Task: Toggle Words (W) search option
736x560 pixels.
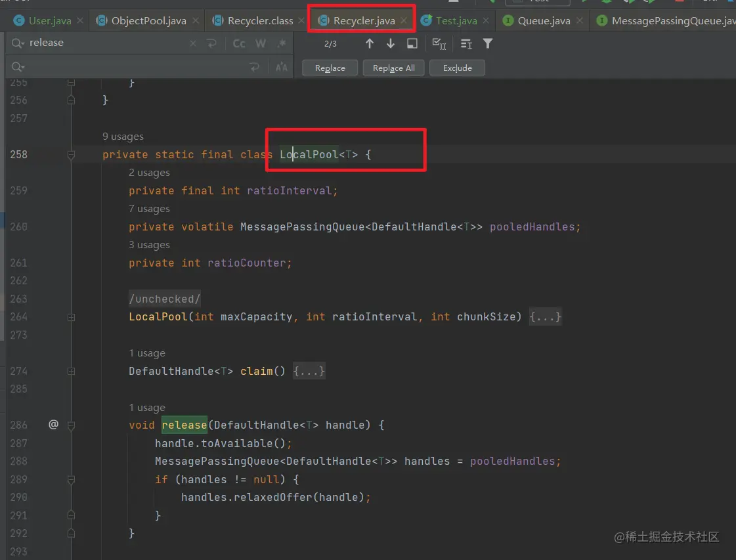Action: tap(261, 43)
